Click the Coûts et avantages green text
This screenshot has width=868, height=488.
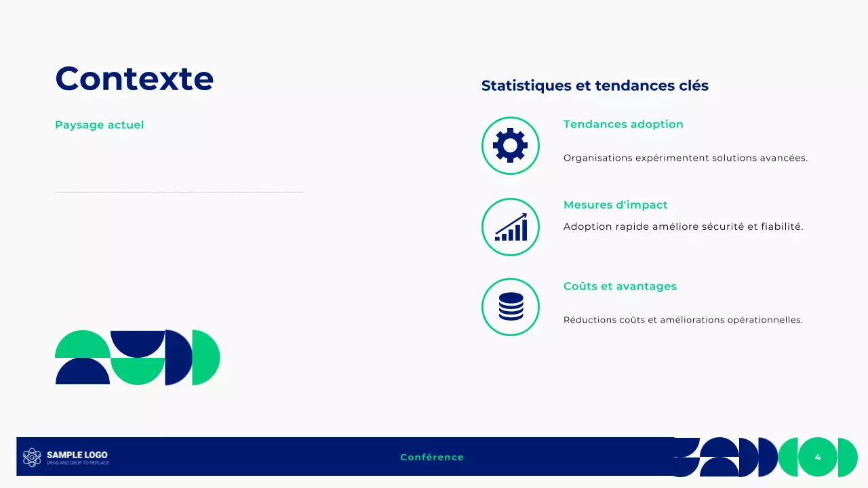[x=619, y=286]
